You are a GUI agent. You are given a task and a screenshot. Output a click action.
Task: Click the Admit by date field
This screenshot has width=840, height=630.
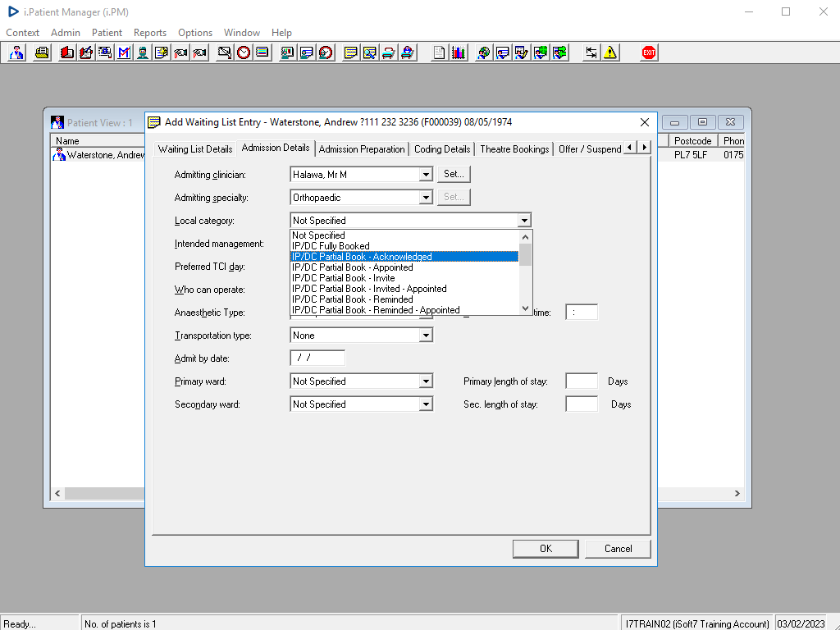point(317,358)
